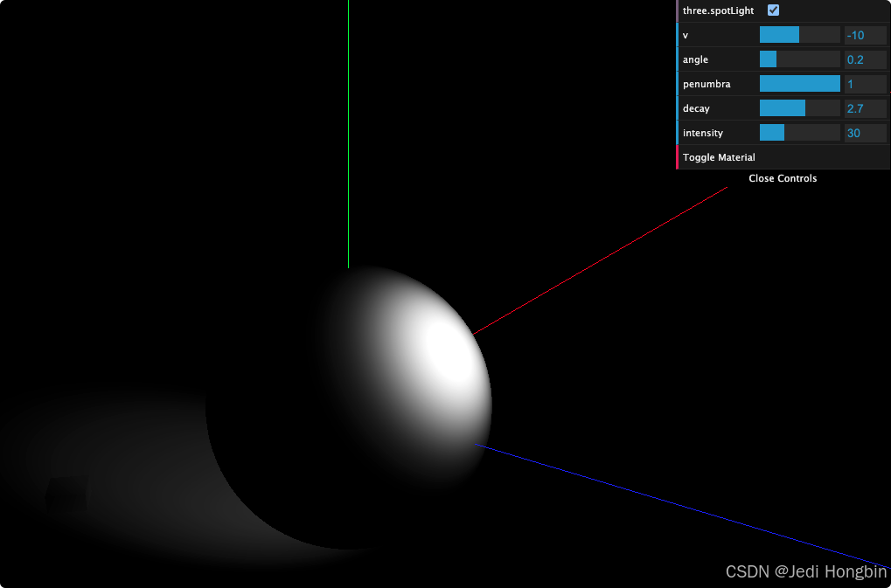Viewport: 891px width, 588px height.
Task: Click the angle label text
Action: tap(695, 59)
